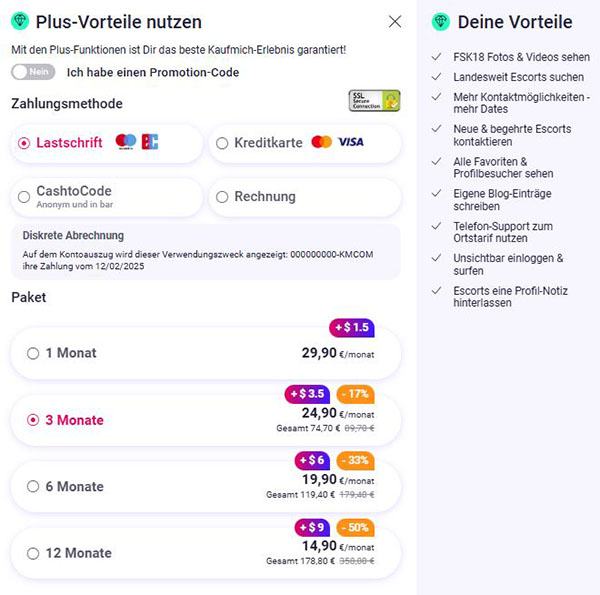Click the Maestro logo in Lastschrift option
600x595 pixels.
click(x=126, y=142)
